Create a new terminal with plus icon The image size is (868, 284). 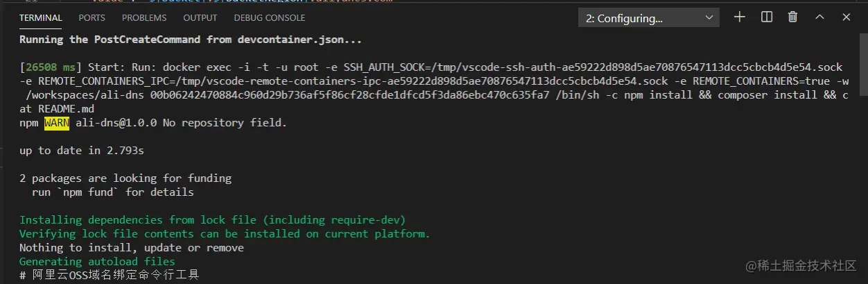[x=740, y=17]
